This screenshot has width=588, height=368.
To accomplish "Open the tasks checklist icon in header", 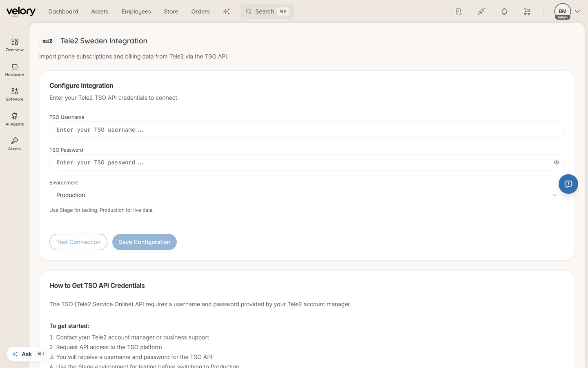I will click(459, 11).
